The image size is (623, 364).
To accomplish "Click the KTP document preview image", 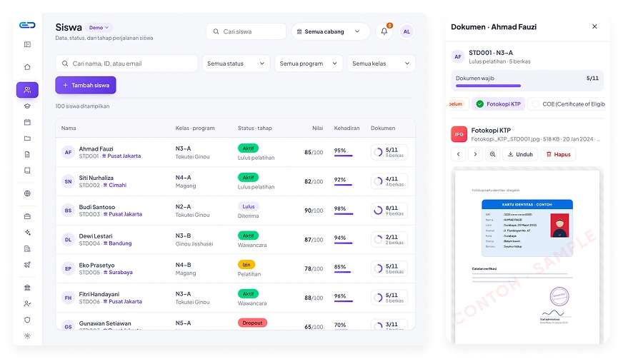I will click(527, 228).
